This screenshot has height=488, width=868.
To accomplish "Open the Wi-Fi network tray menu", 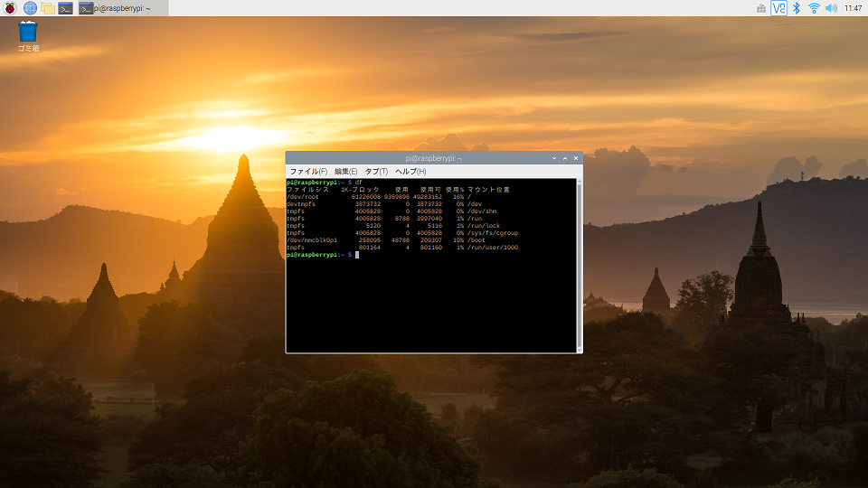I will point(814,8).
